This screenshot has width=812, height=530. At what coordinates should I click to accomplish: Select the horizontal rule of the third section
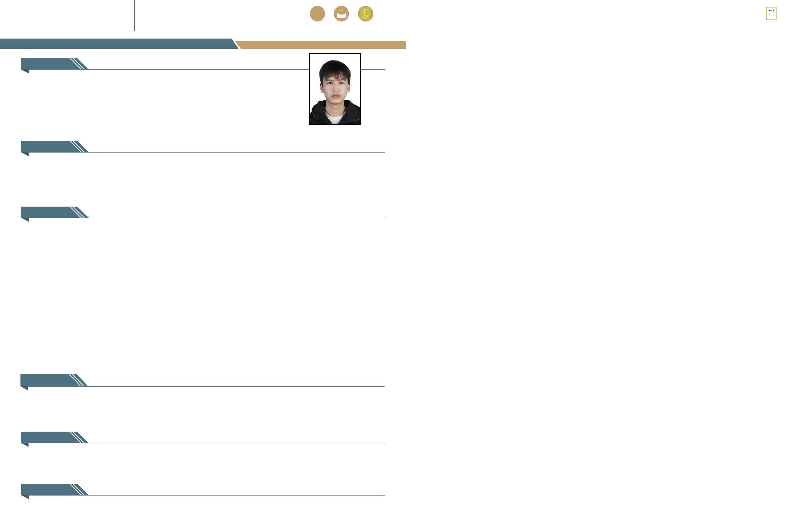click(x=236, y=217)
